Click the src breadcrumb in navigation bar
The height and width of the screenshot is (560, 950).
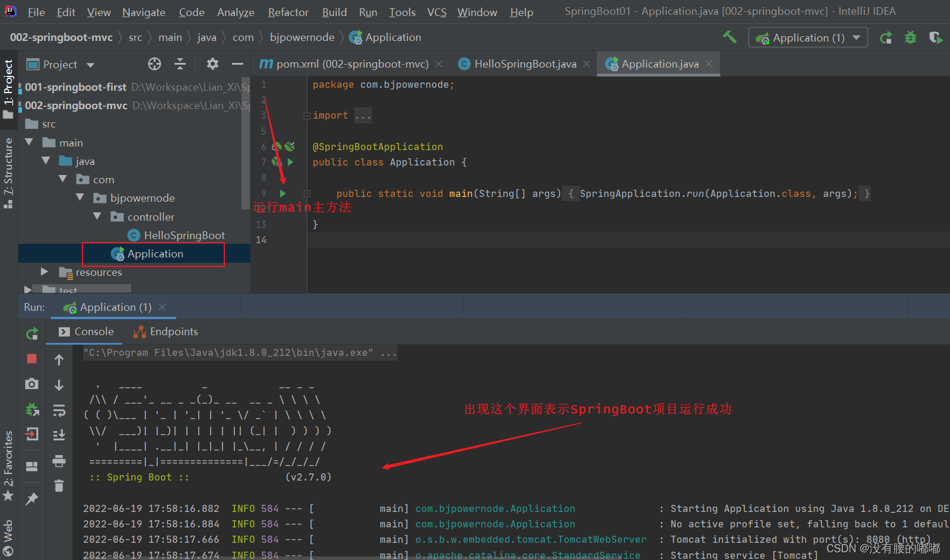(x=135, y=37)
